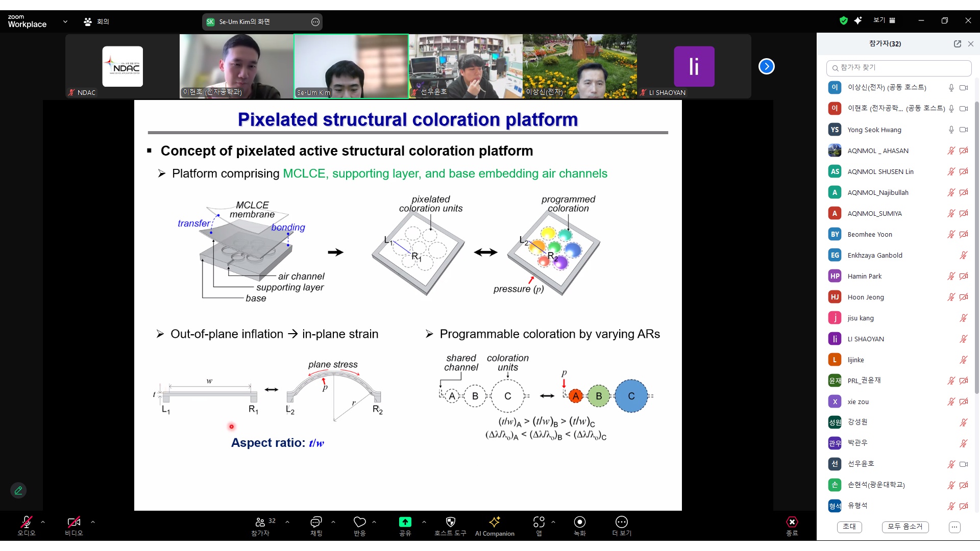
Task: Open the view (보기) menu
Action: tap(885, 20)
